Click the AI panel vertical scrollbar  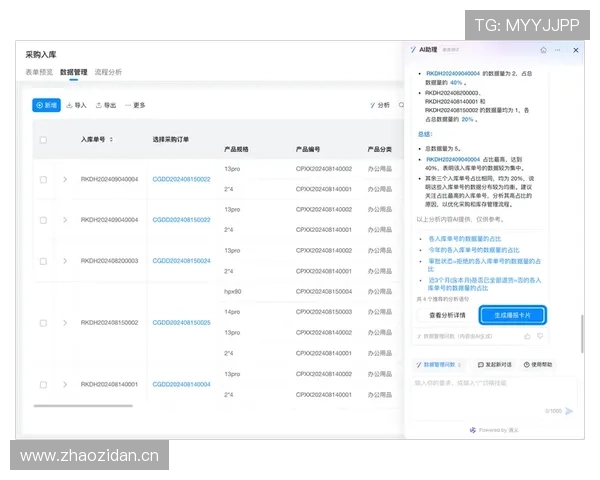pyautogui.click(x=582, y=334)
